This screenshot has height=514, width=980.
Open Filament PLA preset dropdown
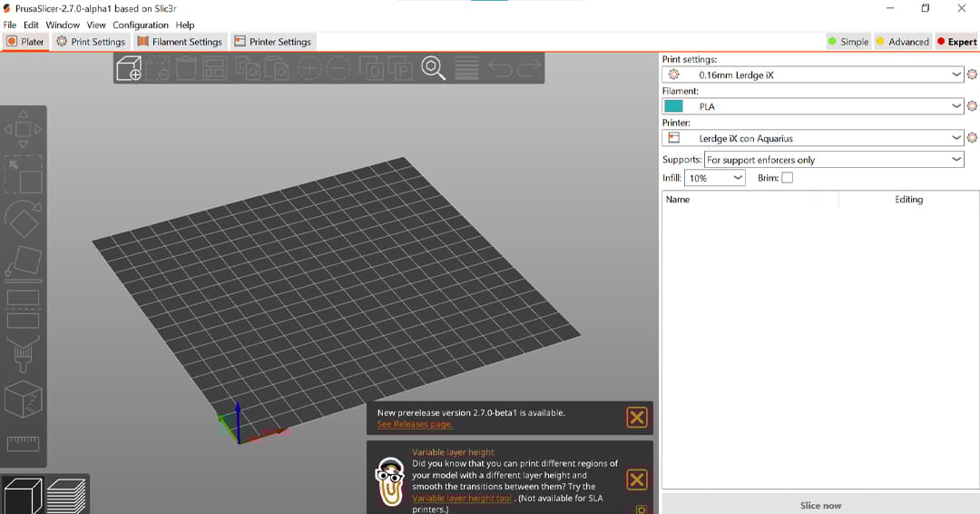(812, 105)
